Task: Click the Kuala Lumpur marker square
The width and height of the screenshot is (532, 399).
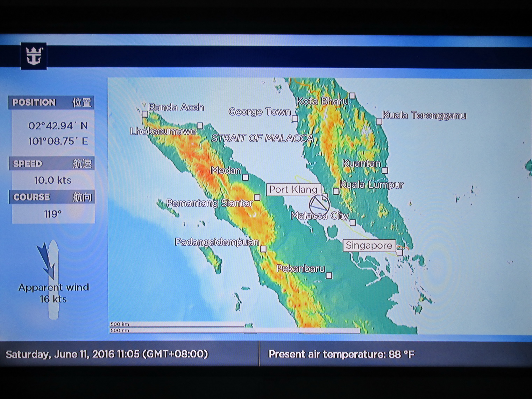Action: [336, 191]
